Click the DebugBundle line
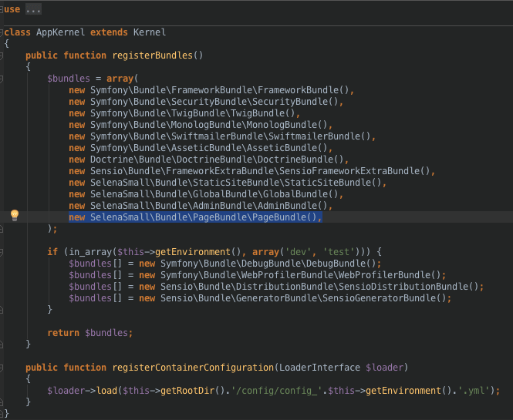This screenshot has height=420, width=513. [225, 264]
